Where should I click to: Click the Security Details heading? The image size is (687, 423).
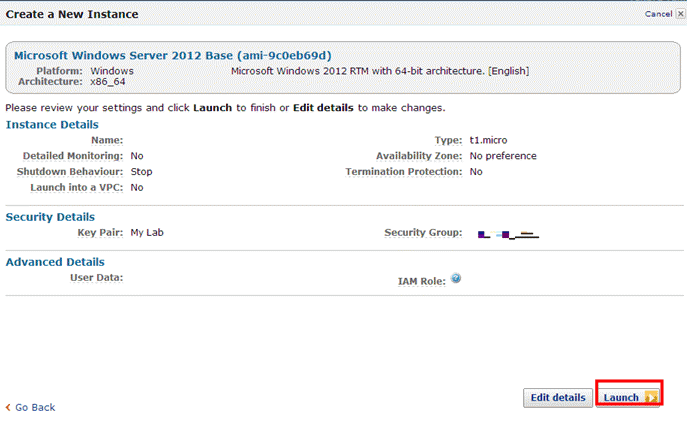[50, 217]
